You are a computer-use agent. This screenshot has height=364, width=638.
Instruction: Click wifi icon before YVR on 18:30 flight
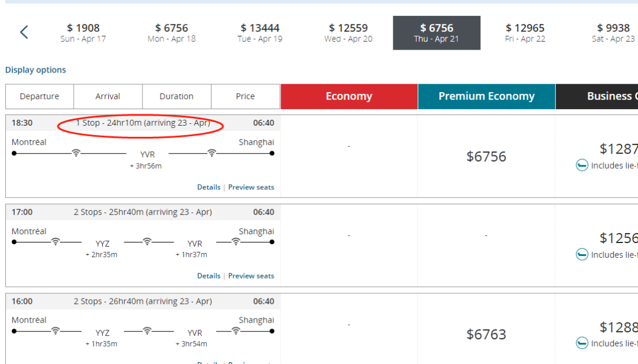tap(76, 153)
